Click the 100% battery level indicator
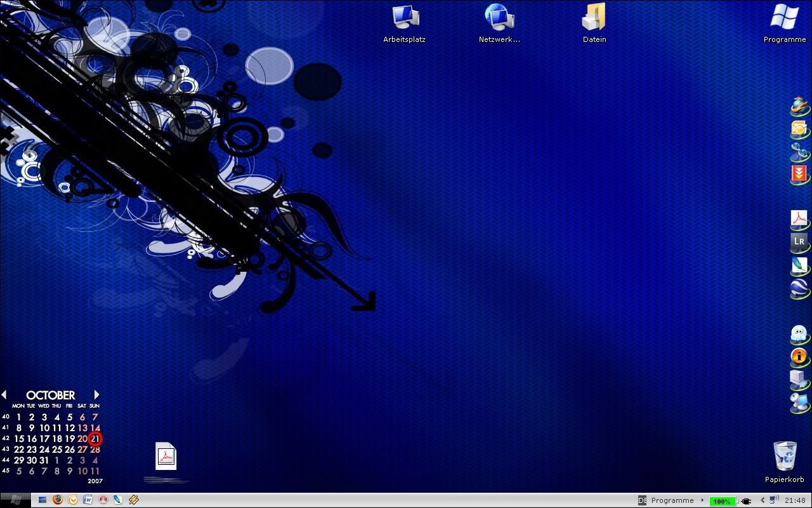This screenshot has width=812, height=508. [x=722, y=501]
